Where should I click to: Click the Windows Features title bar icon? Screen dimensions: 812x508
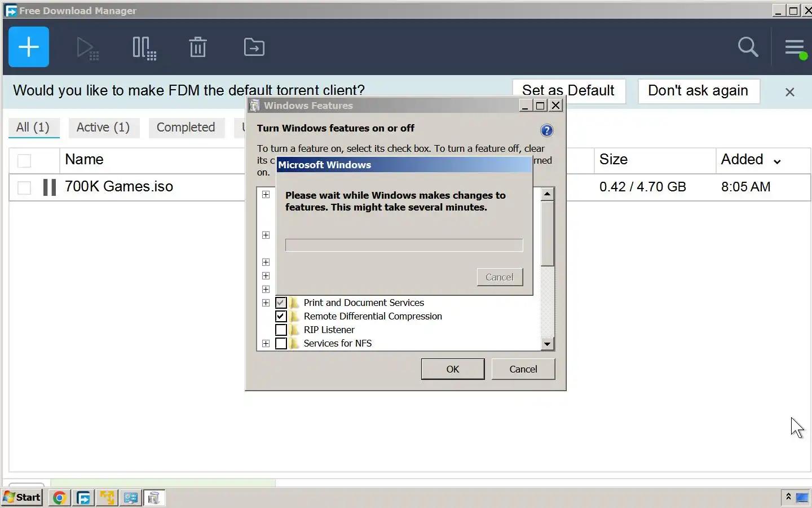[x=254, y=106]
